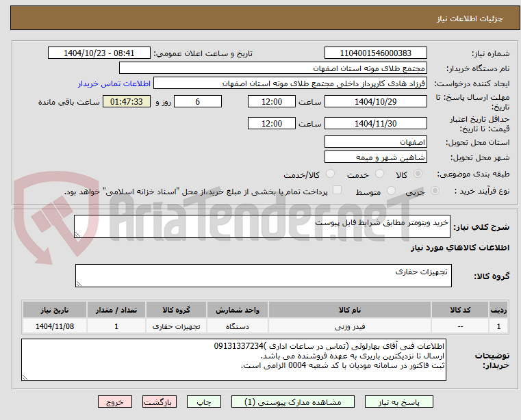Click the response deadline time 12:00 field
The width and height of the screenshot is (521, 420).
coord(272,102)
